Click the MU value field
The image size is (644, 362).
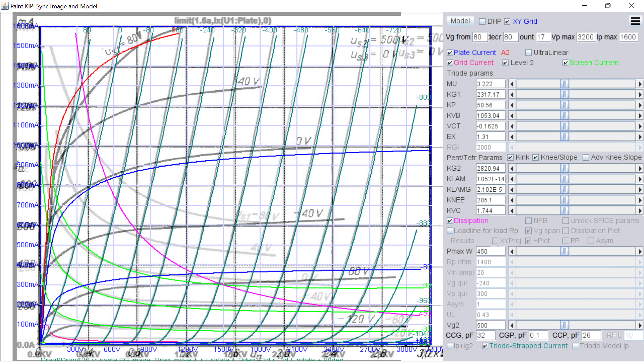pos(491,84)
